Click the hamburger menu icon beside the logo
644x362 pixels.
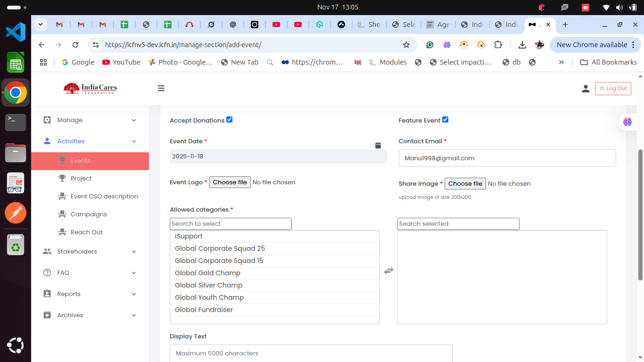tap(161, 88)
